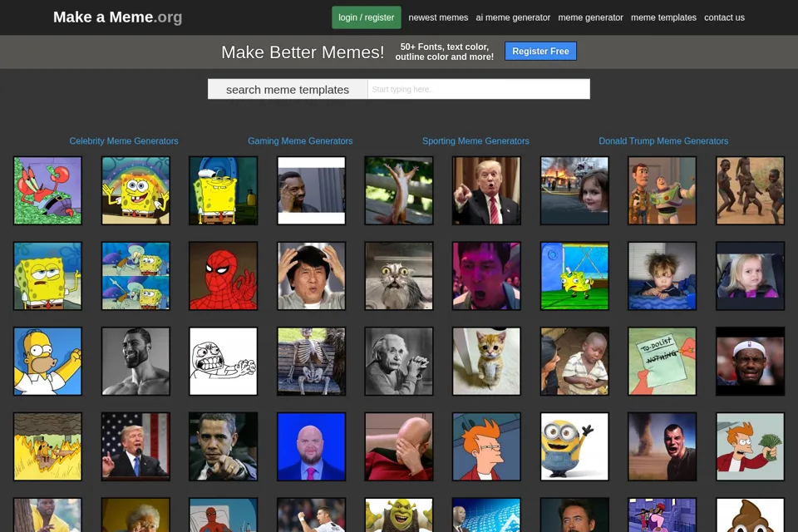The height and width of the screenshot is (532, 798).
Task: Open the meme generator nav link
Action: [x=590, y=17]
